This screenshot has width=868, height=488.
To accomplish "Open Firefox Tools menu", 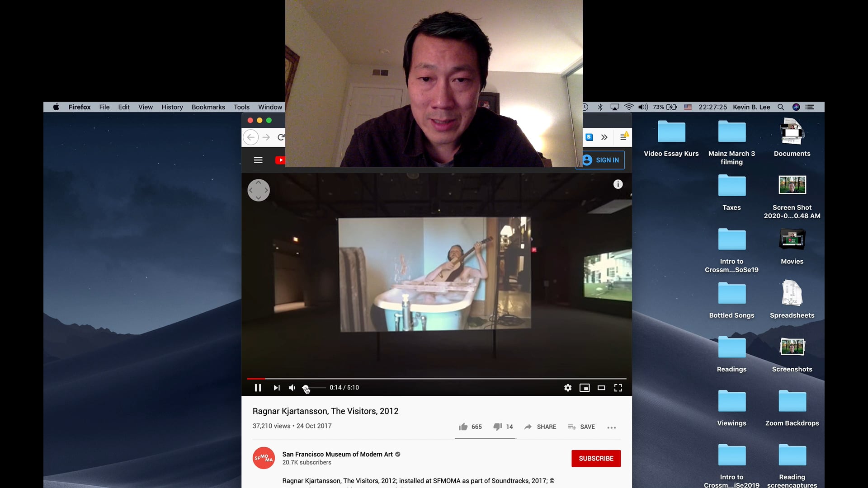I will point(241,107).
